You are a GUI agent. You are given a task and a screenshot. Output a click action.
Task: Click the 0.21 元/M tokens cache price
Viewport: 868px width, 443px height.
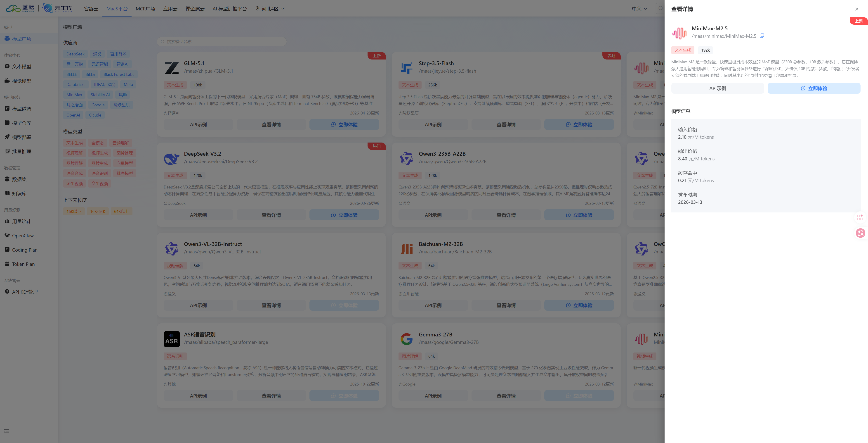[x=696, y=181]
